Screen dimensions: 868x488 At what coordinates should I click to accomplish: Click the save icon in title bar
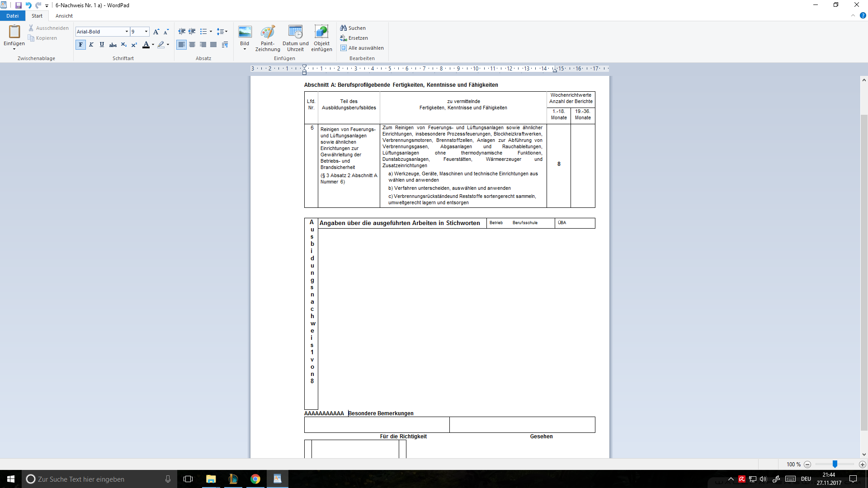click(x=19, y=5)
